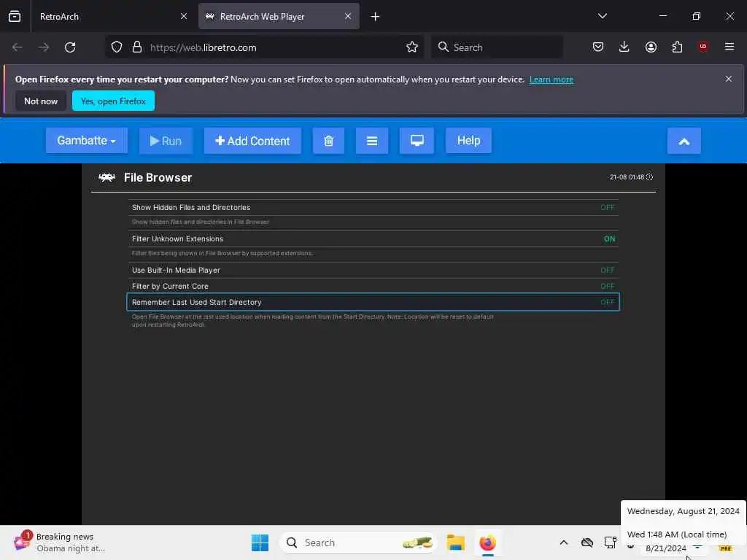Collapse toolbar with up chevron button

tap(684, 141)
